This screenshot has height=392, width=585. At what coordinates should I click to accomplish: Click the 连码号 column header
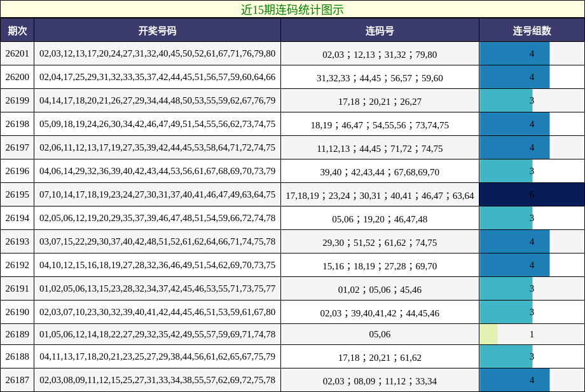pos(380,30)
